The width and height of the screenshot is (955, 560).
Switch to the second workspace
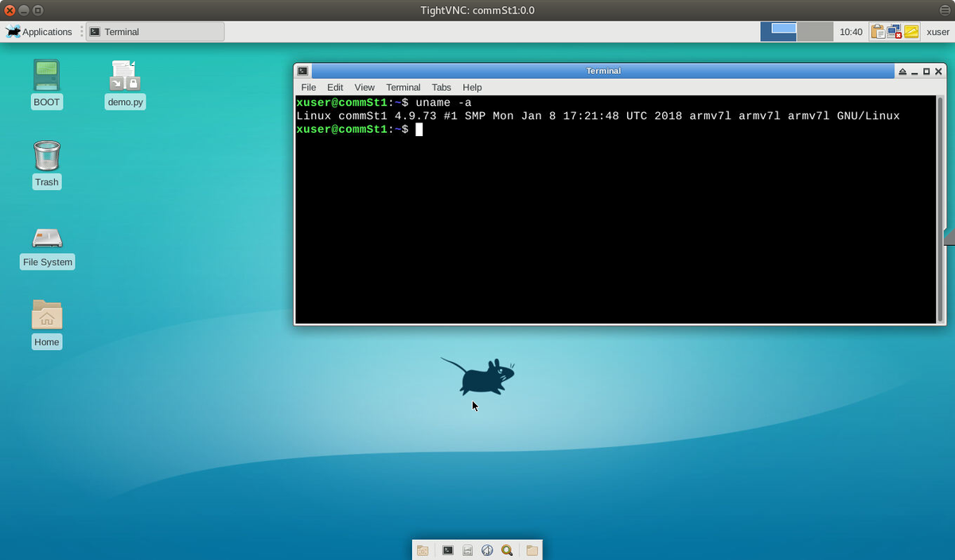[x=815, y=32]
